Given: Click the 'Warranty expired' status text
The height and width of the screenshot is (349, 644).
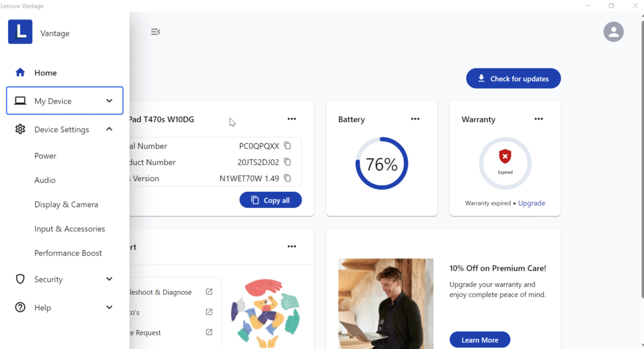Looking at the screenshot, I should (x=488, y=203).
